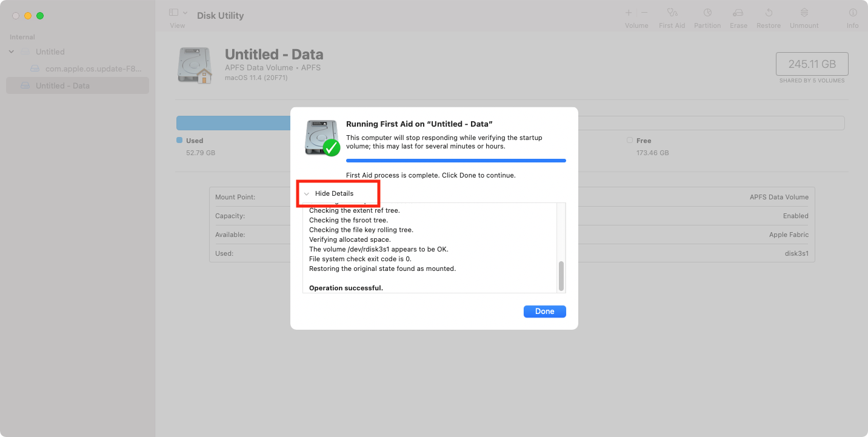Click the remove volume minus icon
The height and width of the screenshot is (437, 868).
point(644,13)
